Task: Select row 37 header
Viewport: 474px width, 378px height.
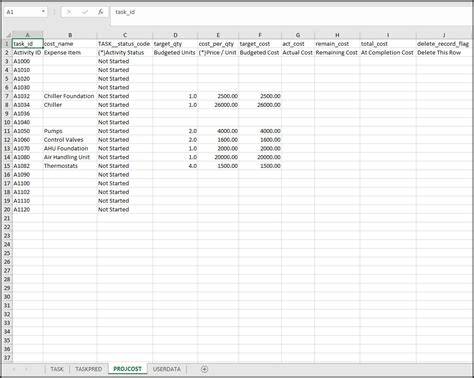Action: click(x=7, y=358)
